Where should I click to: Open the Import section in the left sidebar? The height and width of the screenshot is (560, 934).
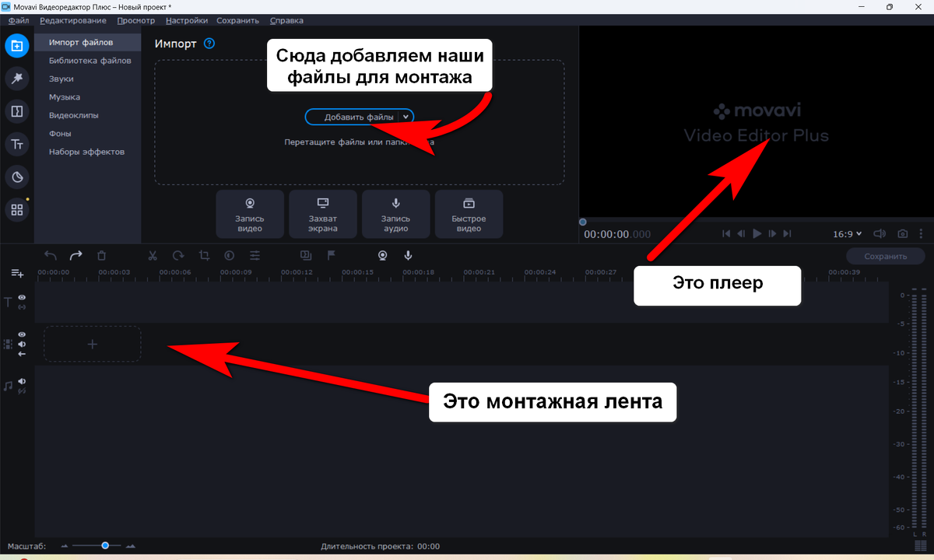point(16,45)
